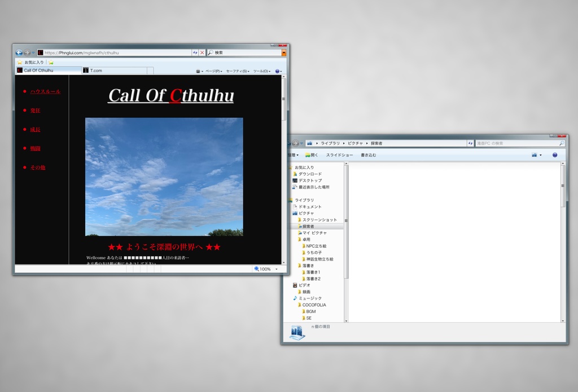The width and height of the screenshot is (578, 392).
Task: Switch to the T.com tab
Action: tap(114, 71)
